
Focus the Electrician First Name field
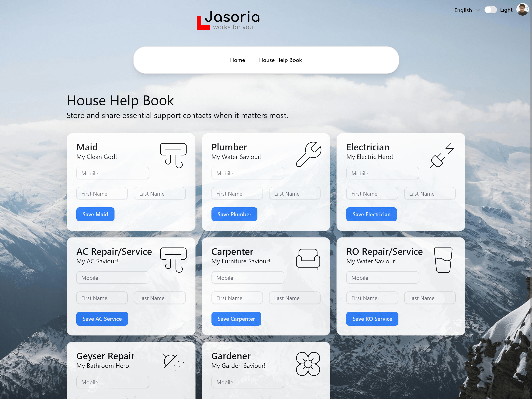click(372, 193)
